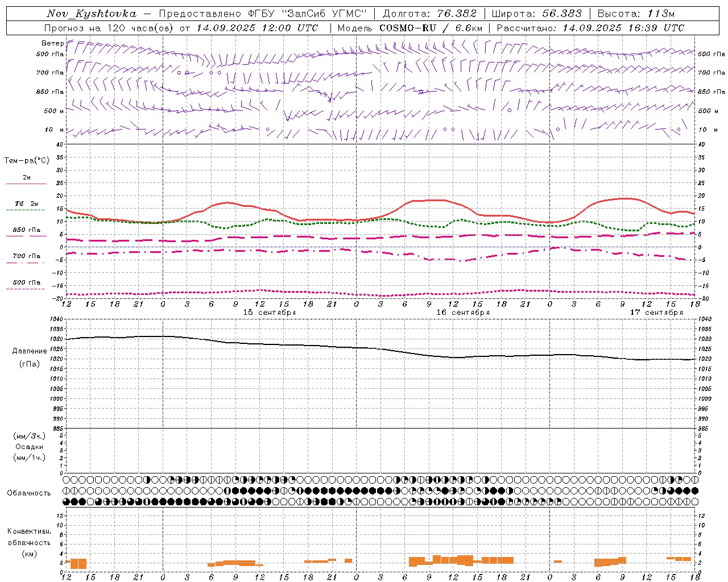Click the longitude value 76.382
728x582 pixels.
(x=457, y=14)
